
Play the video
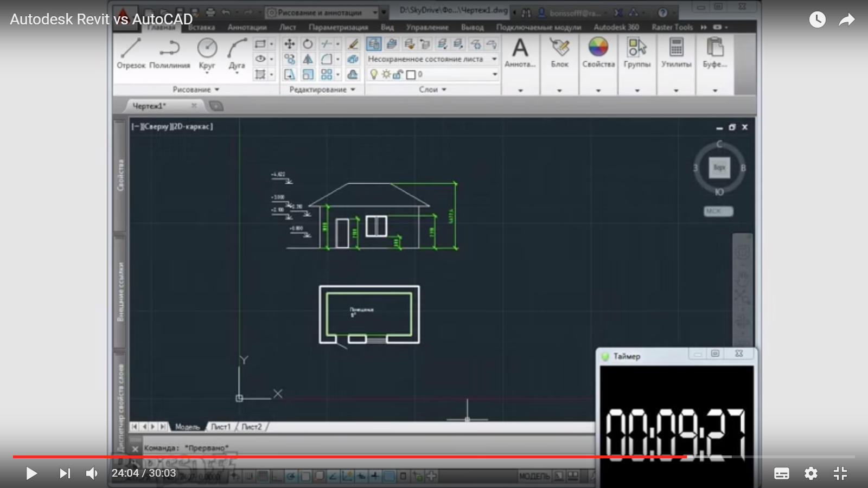31,473
